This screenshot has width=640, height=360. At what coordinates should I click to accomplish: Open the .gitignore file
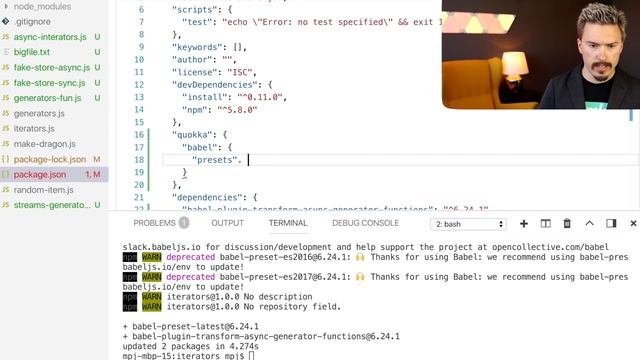[x=32, y=22]
